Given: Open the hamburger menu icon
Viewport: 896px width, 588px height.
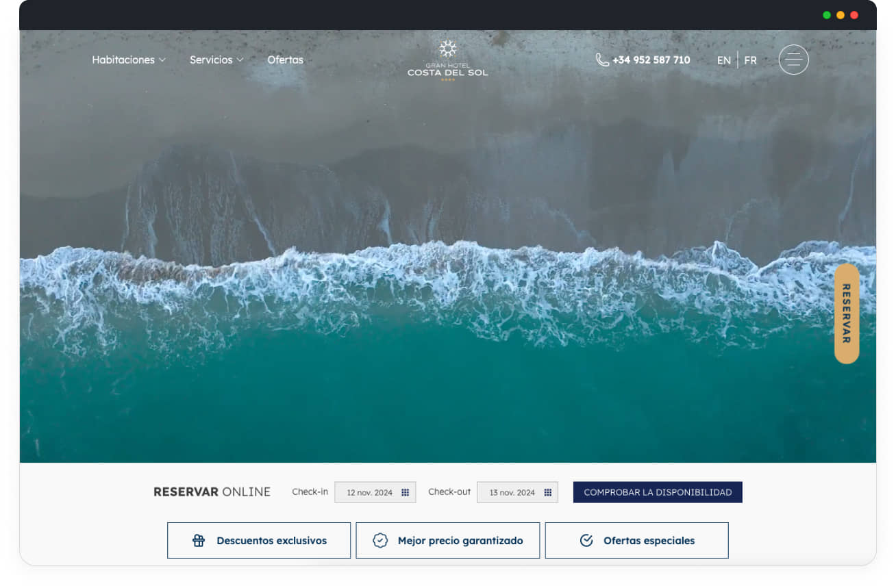Looking at the screenshot, I should coord(793,60).
